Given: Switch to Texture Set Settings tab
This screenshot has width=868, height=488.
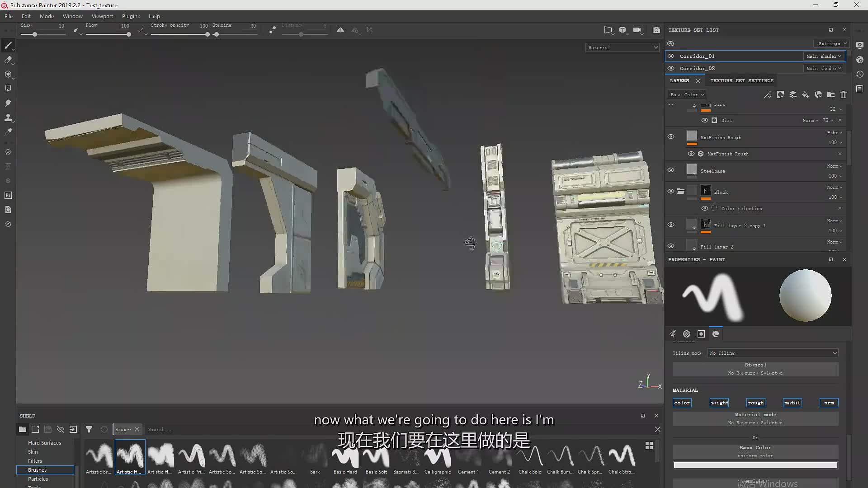Looking at the screenshot, I should [741, 80].
